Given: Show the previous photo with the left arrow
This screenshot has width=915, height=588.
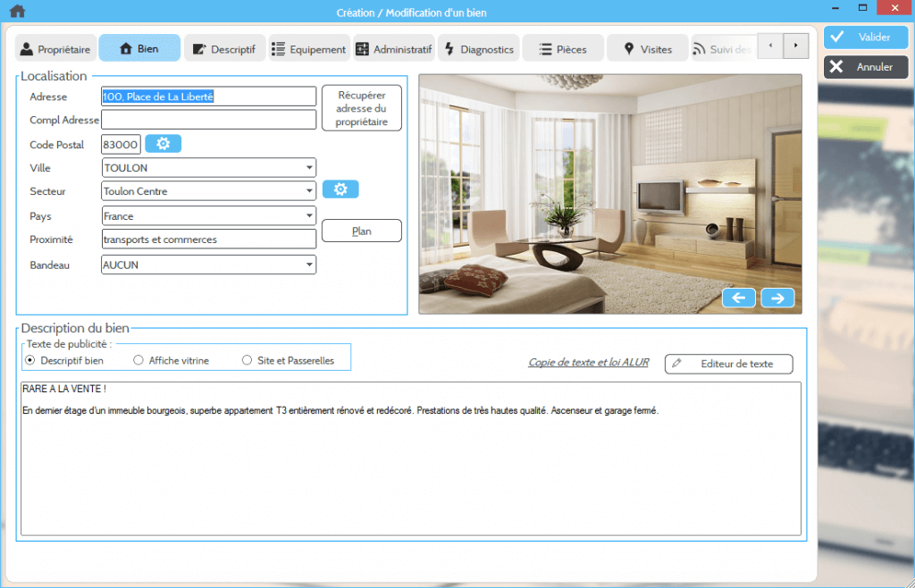Looking at the screenshot, I should tap(738, 298).
